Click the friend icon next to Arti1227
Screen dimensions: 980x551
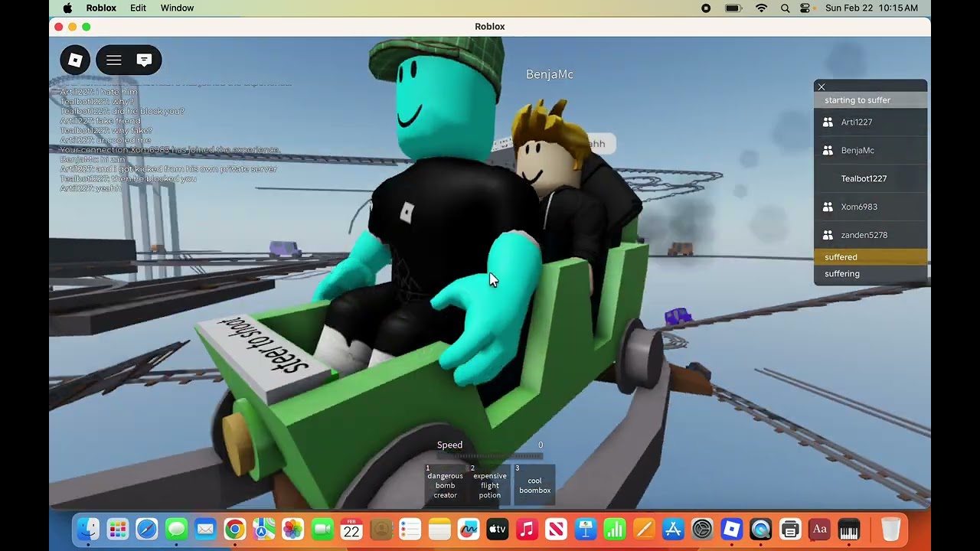828,122
